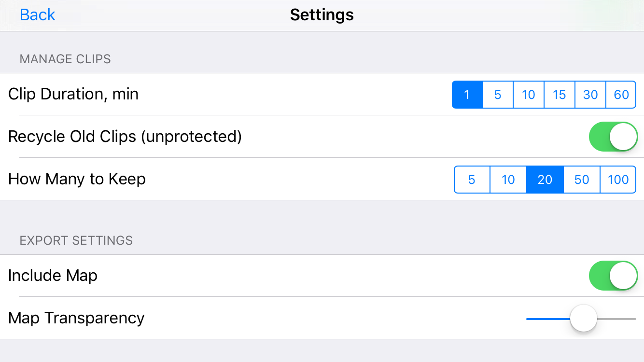Tap the Include Map row label
This screenshot has width=644, height=362.
53,276
